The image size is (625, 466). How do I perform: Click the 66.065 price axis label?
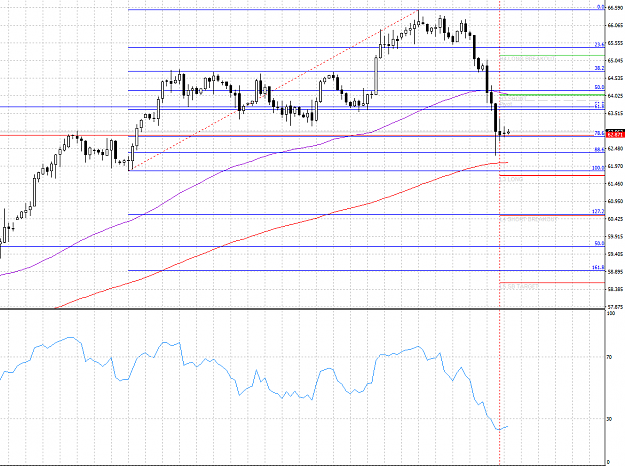point(615,25)
